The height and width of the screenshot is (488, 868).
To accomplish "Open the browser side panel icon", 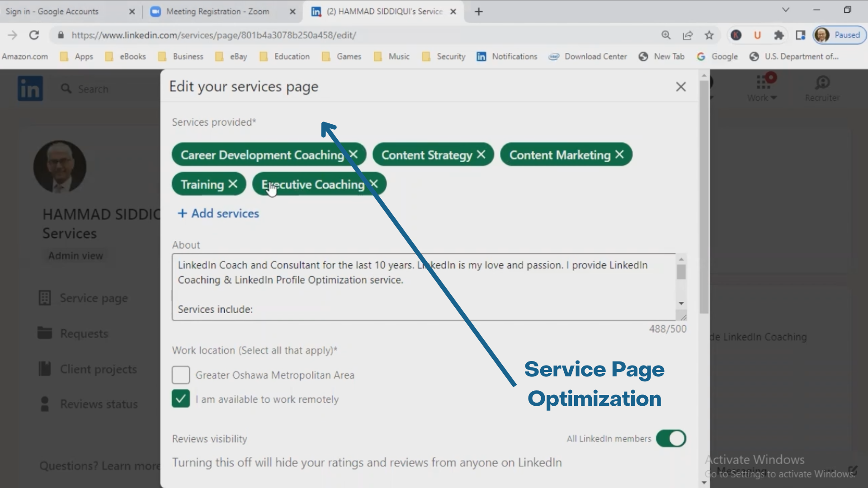I will 801,35.
